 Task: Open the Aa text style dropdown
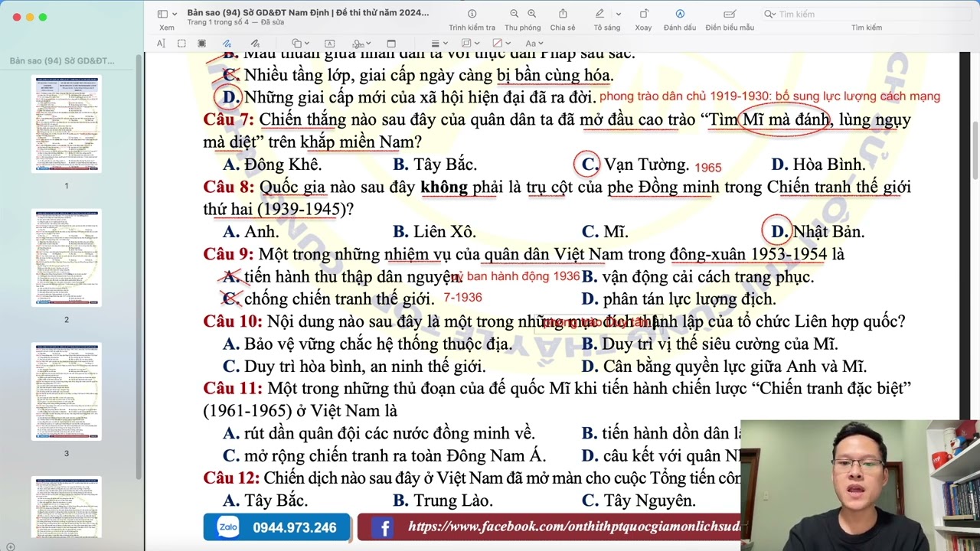tap(534, 44)
